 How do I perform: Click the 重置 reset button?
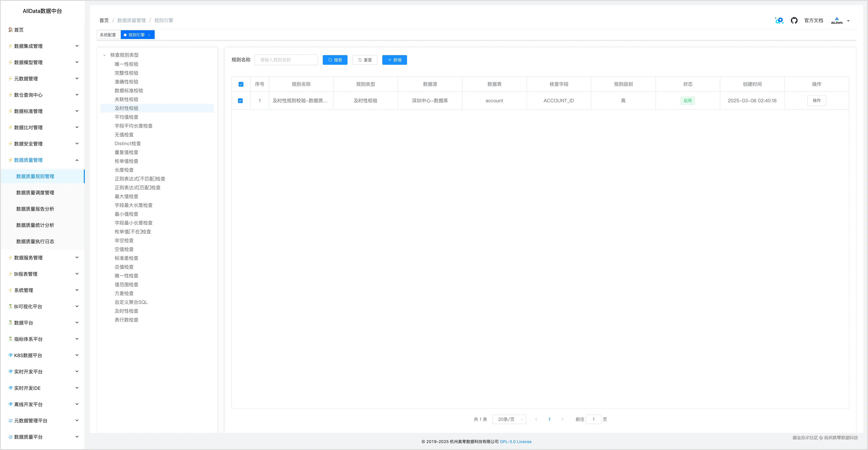point(365,60)
